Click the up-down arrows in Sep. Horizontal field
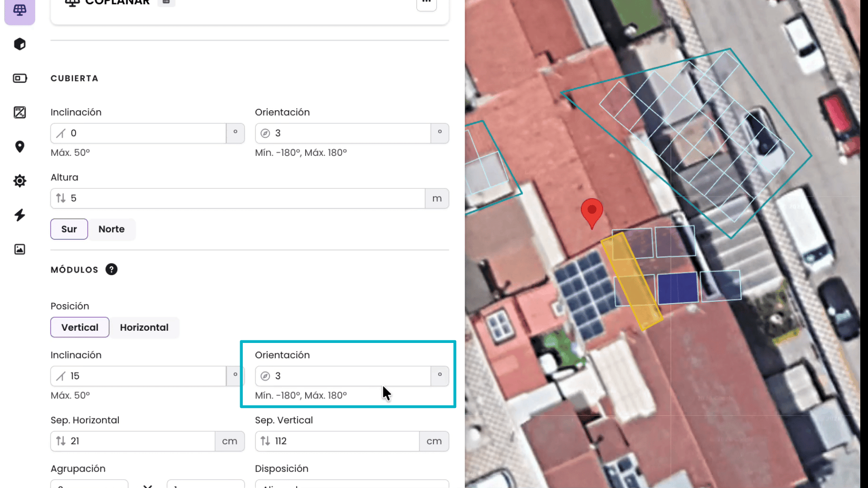868x488 pixels. (61, 441)
